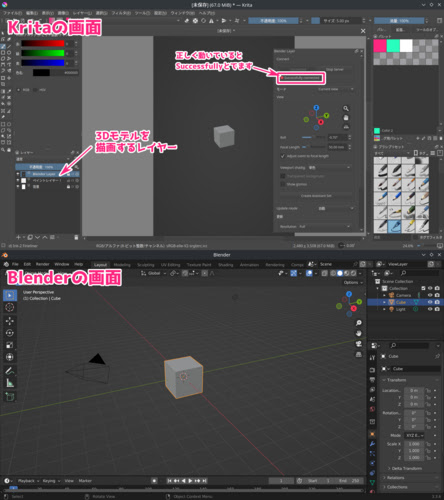Click Blender timeline play button
Screen dimensions: 444x500
(x=190, y=481)
